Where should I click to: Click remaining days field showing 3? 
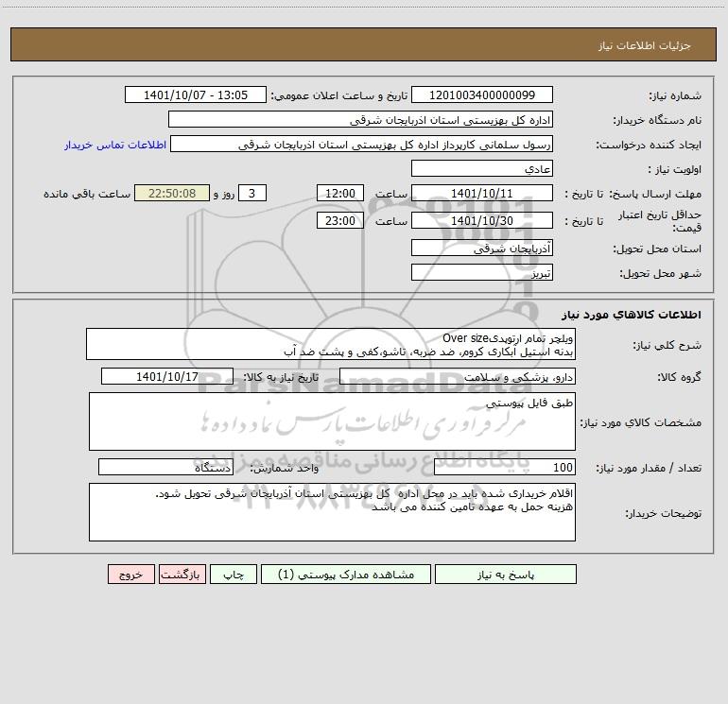coord(252,193)
